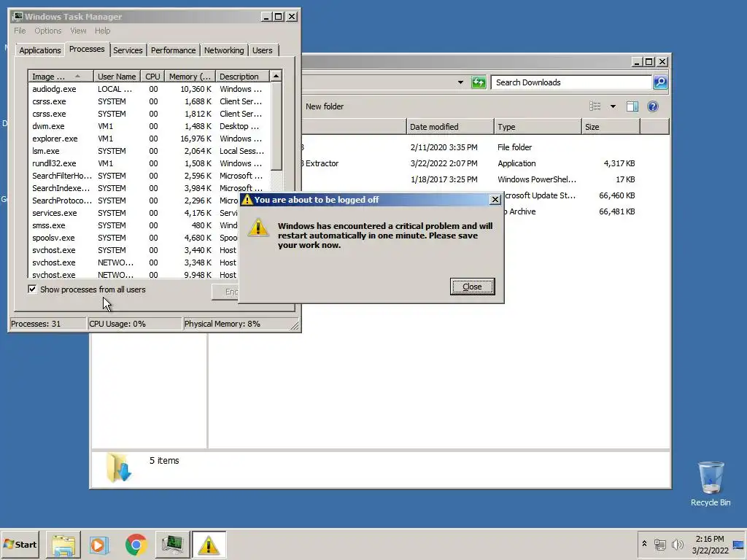The width and height of the screenshot is (747, 560).
Task: Select the dwm.exe process row
Action: point(149,126)
